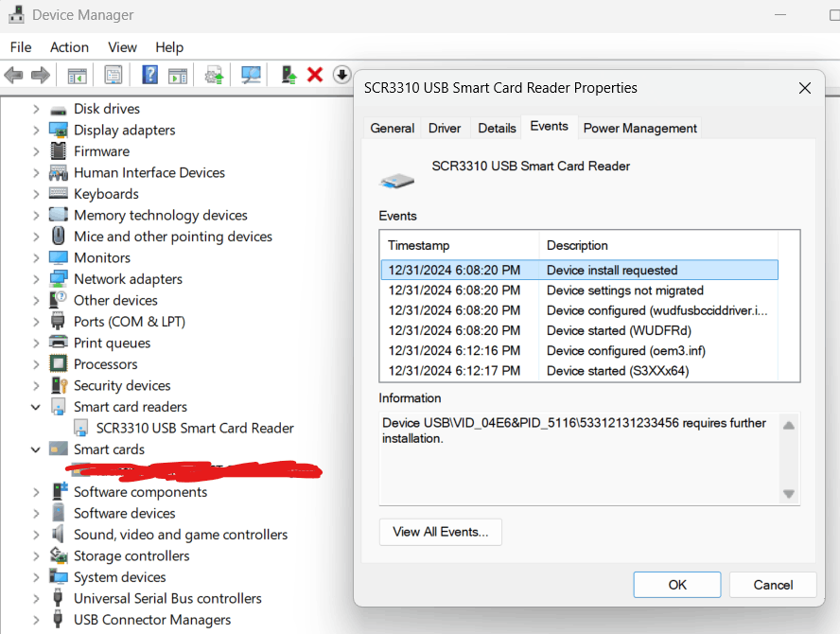Click the Information box scroll up arrow
Viewport: 840px width, 634px height.
(789, 426)
